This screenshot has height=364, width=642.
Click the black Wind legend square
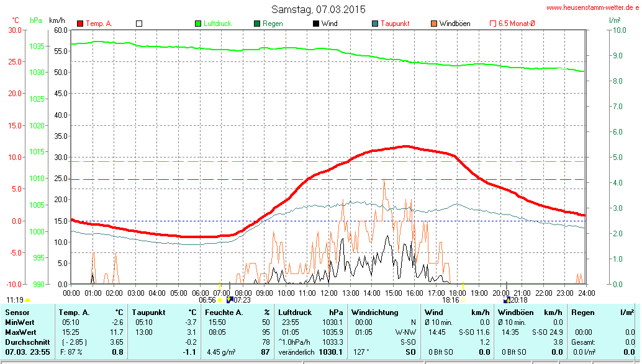coord(316,24)
